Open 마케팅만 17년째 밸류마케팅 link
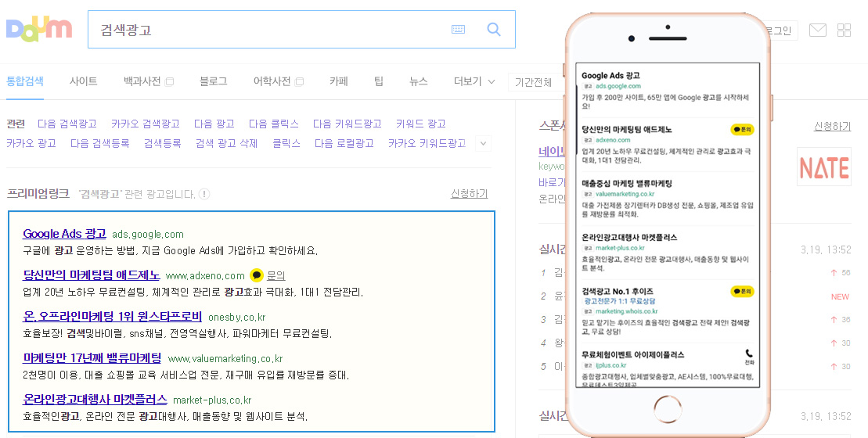Image resolution: width=868 pixels, height=438 pixels. pyautogui.click(x=92, y=357)
